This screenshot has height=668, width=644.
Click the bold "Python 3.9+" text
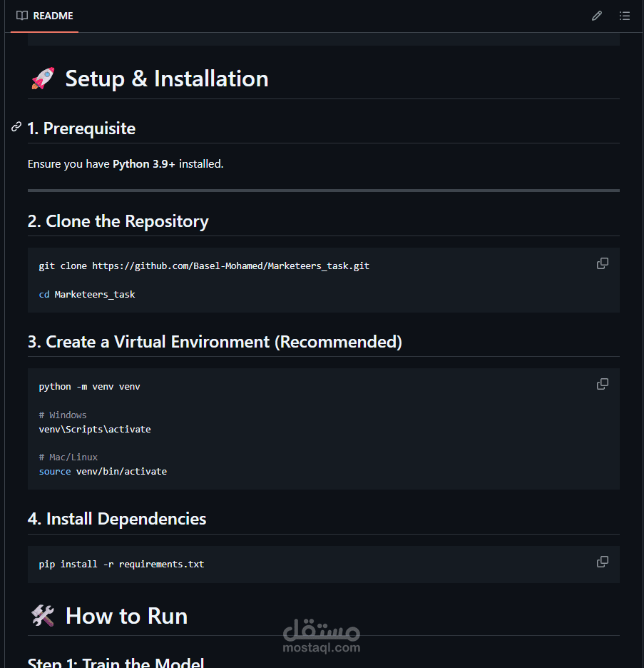tap(144, 164)
